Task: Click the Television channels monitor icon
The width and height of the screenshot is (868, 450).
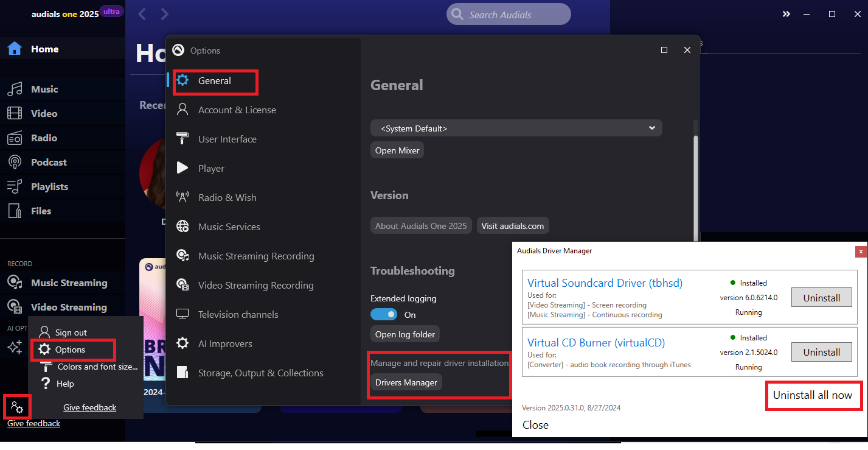Action: (182, 314)
